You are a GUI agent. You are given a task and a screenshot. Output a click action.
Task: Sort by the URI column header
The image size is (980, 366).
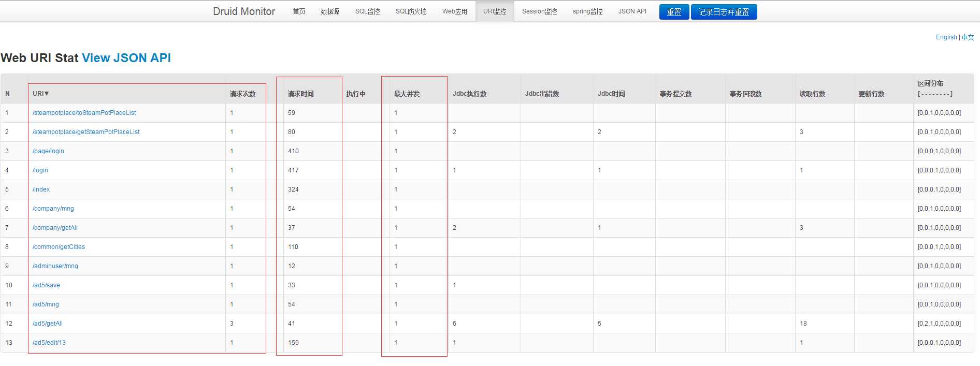tap(41, 94)
